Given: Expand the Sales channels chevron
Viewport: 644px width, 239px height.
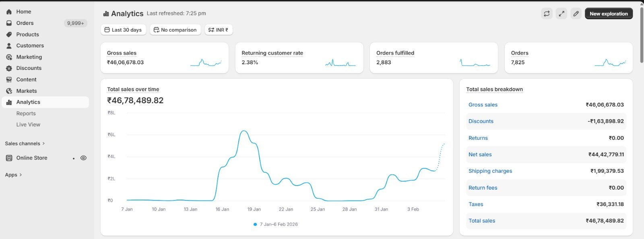Looking at the screenshot, I should coord(43,143).
